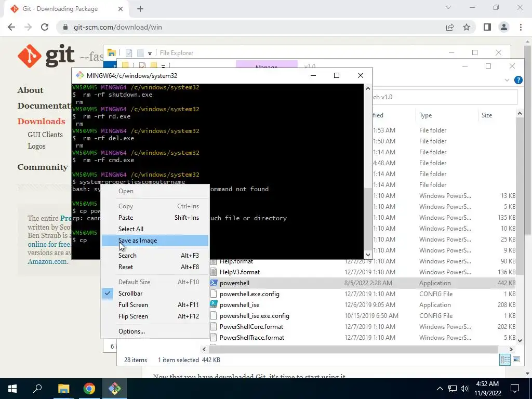Open volume tray icon
Viewport: 532px width, 399px height.
tap(464, 389)
